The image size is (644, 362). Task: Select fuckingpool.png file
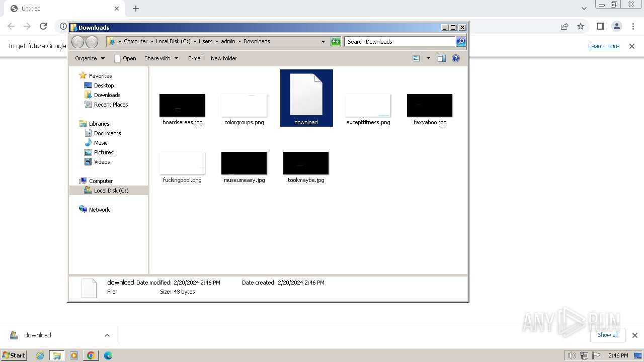click(182, 167)
